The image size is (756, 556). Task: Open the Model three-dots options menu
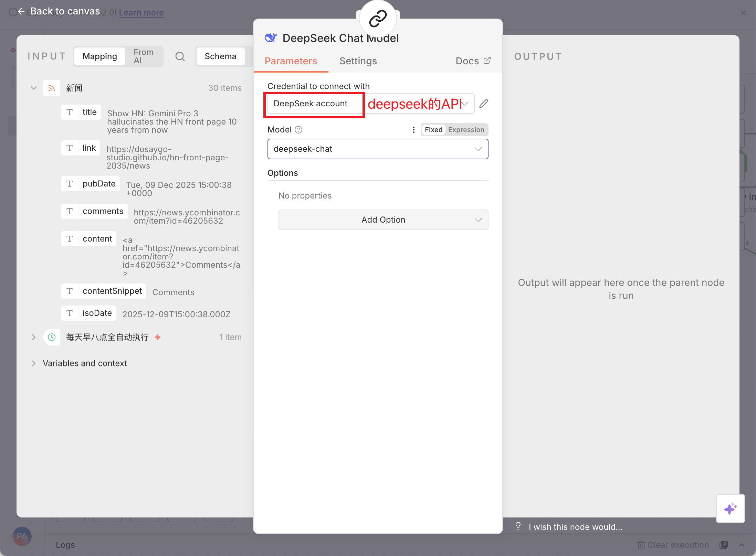[x=413, y=130]
